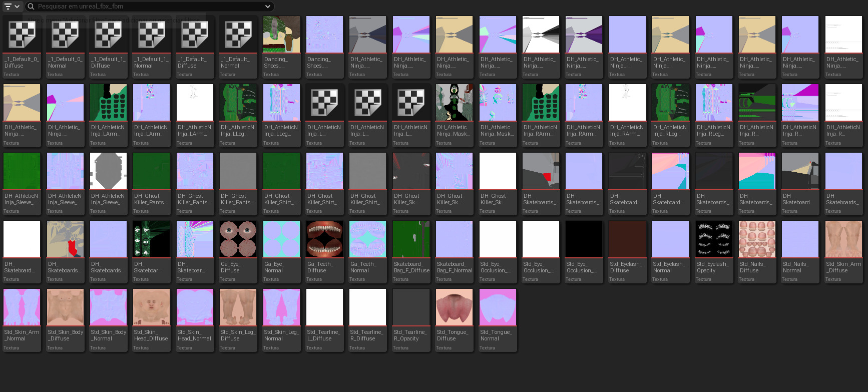Screen dimensions: 868x392
Task: Select the black Std_Eye_Occlusion texture
Action: point(584,251)
